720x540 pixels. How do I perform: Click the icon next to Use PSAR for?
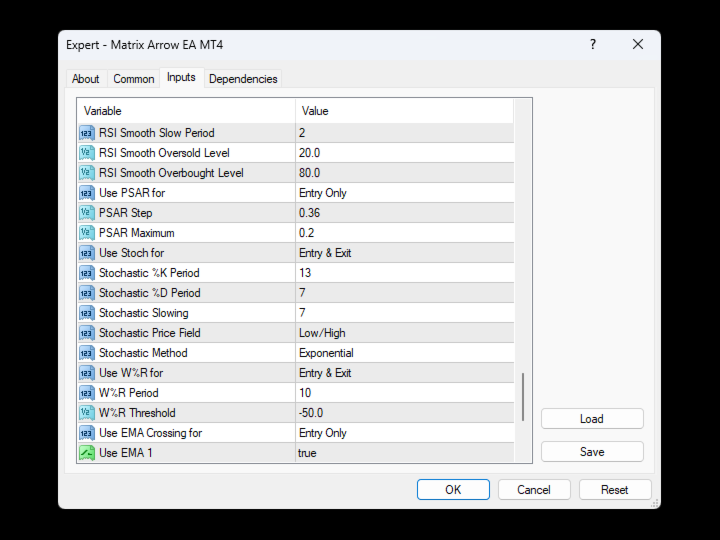(86, 193)
